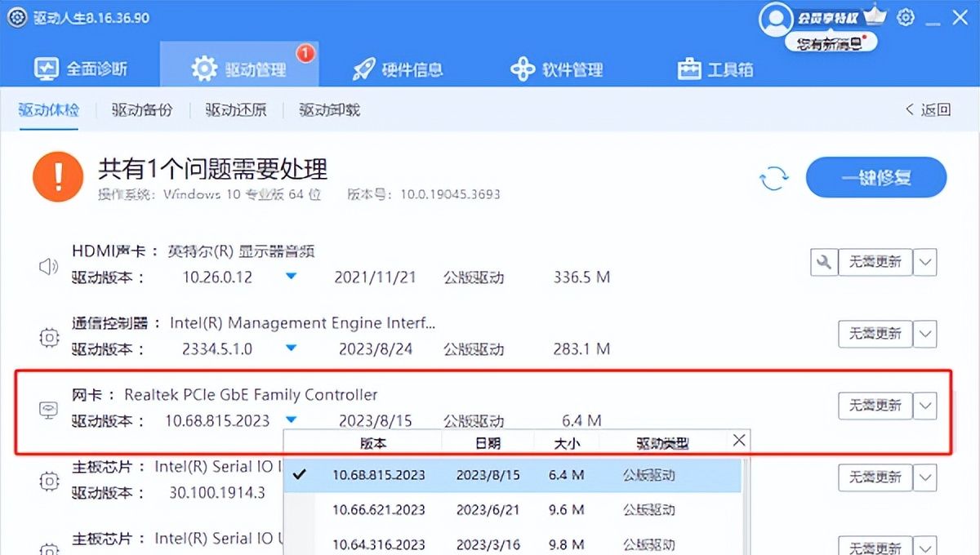
Task: Select driver version 10.68.815.2023 in list
Action: tap(378, 474)
